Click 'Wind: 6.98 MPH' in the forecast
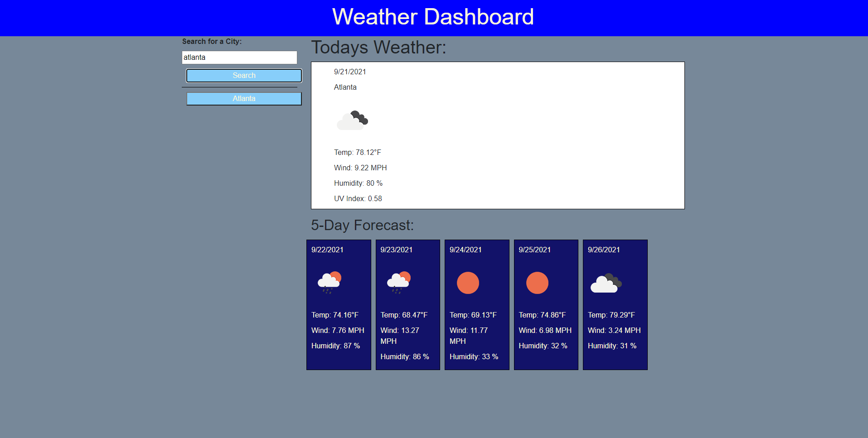 pyautogui.click(x=545, y=330)
